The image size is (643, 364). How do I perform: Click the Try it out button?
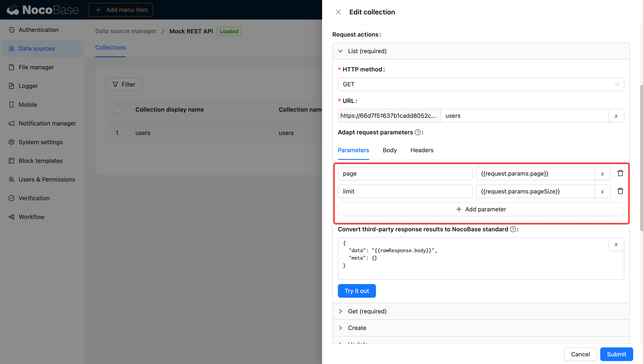[357, 291]
